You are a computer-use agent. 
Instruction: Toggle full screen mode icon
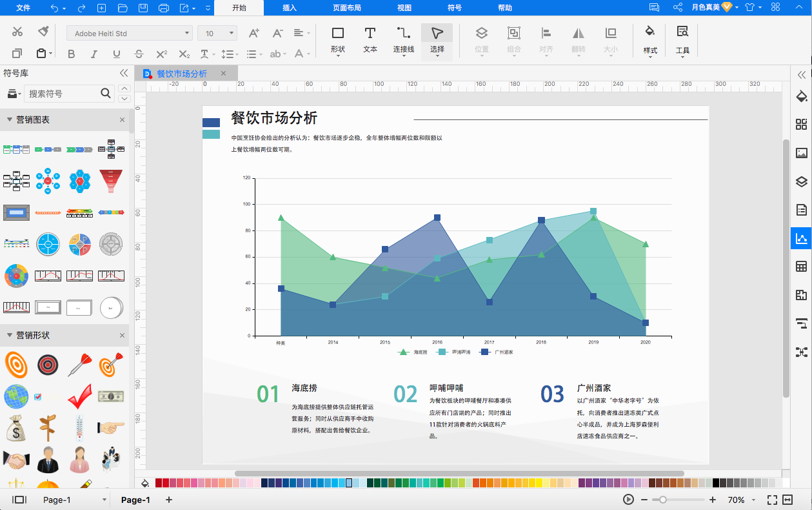point(772,500)
